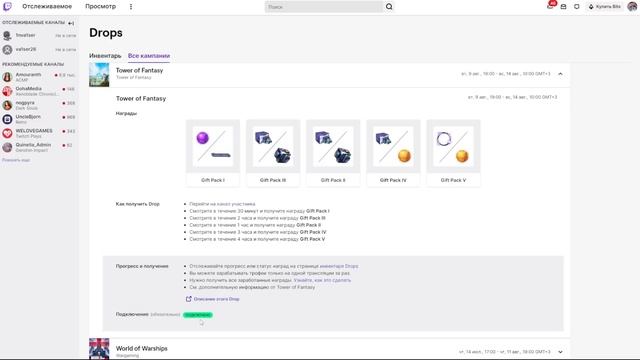Open the prime loot crown icon

pos(576,7)
